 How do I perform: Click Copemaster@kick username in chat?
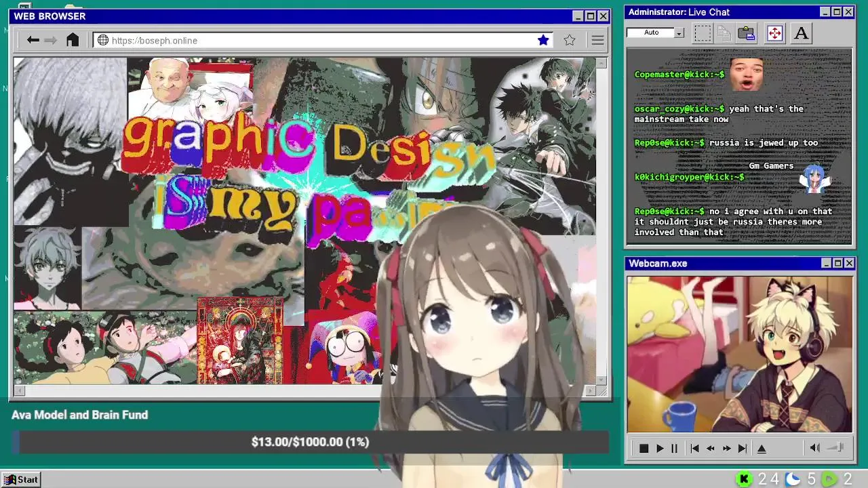click(x=679, y=75)
